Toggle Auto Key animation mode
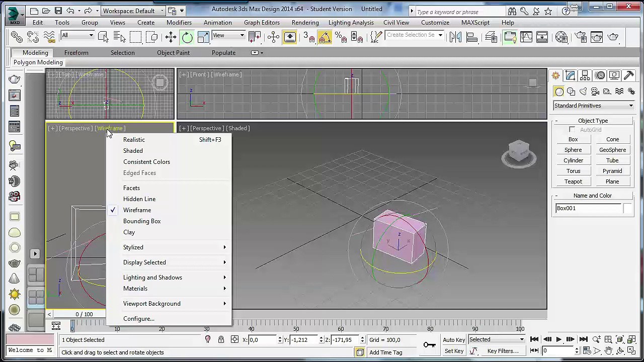This screenshot has height=362, width=644. tap(454, 340)
